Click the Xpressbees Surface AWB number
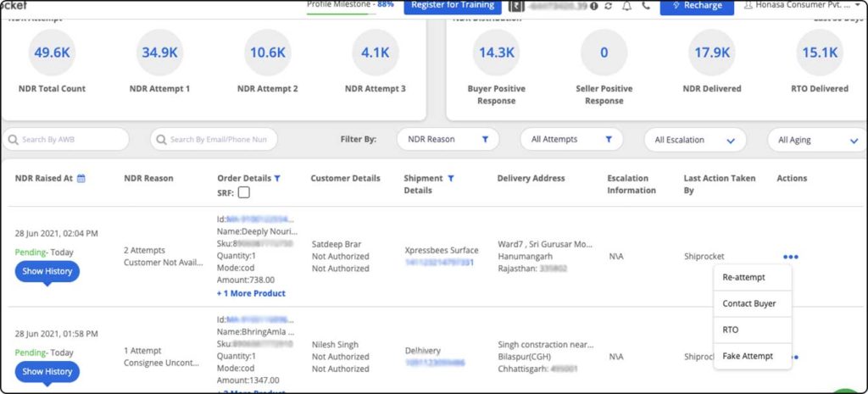868x394 pixels. (x=440, y=263)
